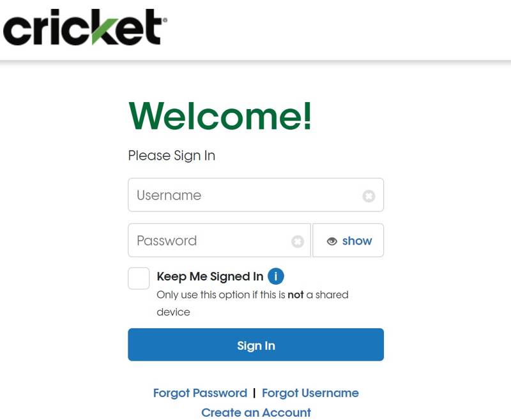511x420 pixels.
Task: Click the eye icon beside show
Action: tap(332, 241)
